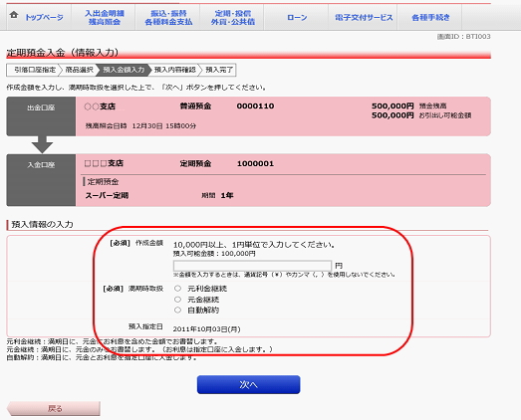Open the 定期・投信 外貨・公共債 menu

tap(233, 17)
